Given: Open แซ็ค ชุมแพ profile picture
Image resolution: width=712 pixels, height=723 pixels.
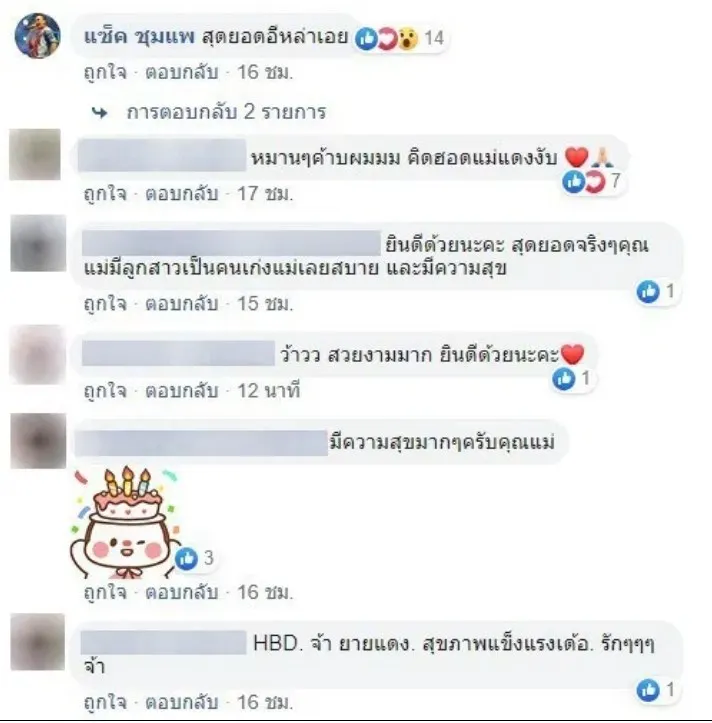Looking at the screenshot, I should point(37,36).
